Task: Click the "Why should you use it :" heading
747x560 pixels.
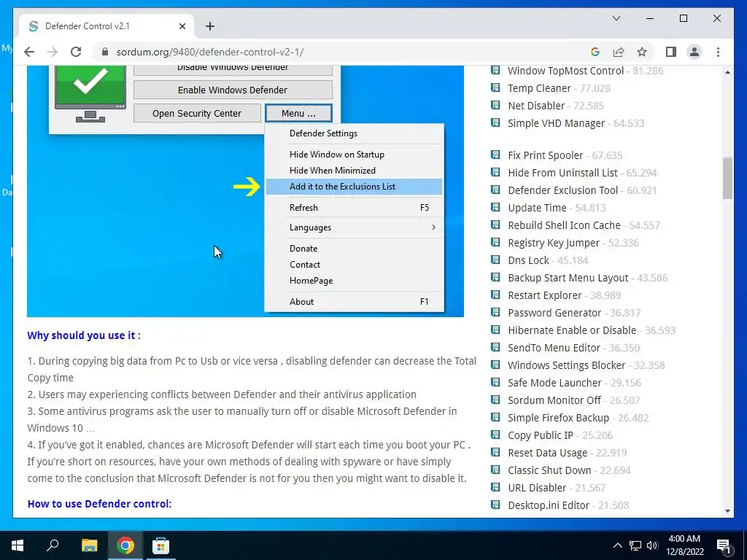Action: pos(84,335)
